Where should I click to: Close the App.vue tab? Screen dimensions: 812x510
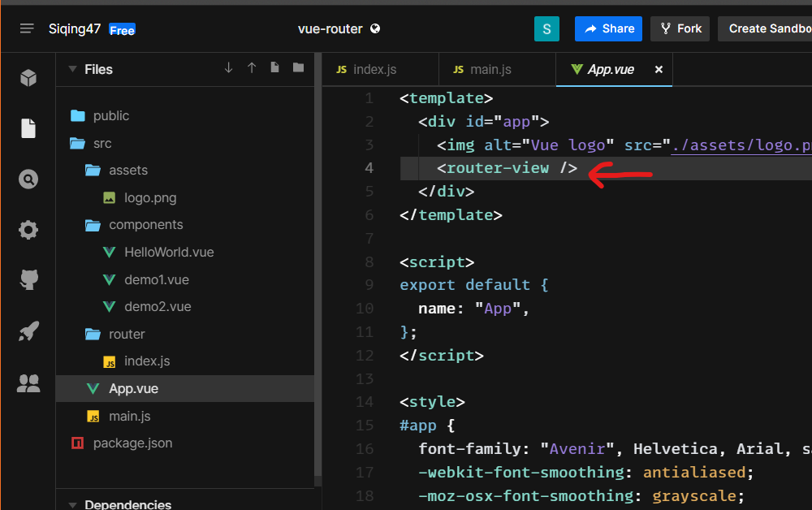[659, 69]
